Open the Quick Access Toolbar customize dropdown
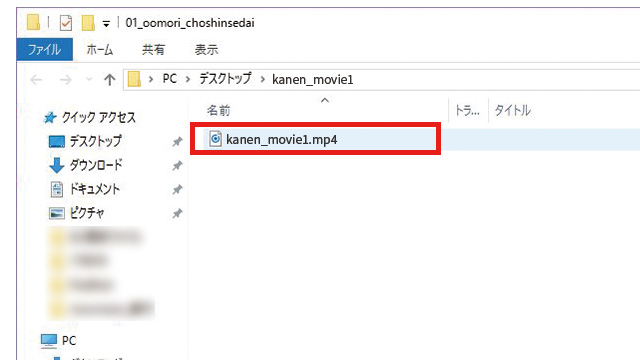Image resolution: width=640 pixels, height=360 pixels. pyautogui.click(x=106, y=24)
